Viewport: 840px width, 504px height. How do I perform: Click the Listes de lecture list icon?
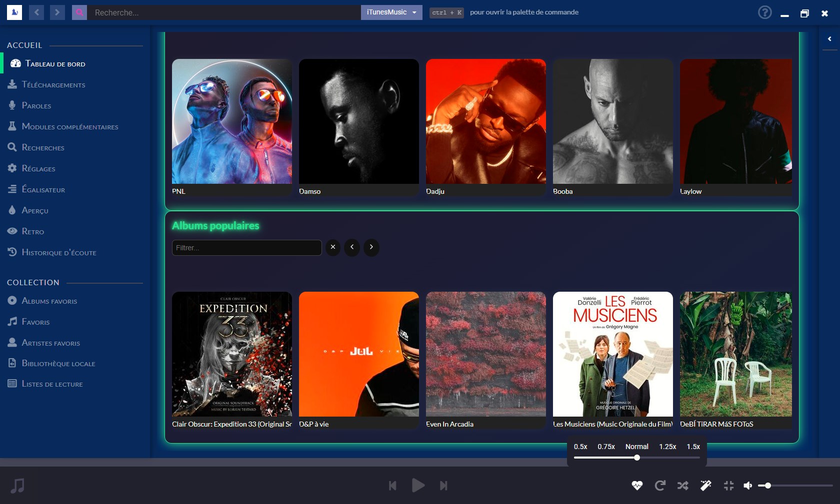point(12,384)
